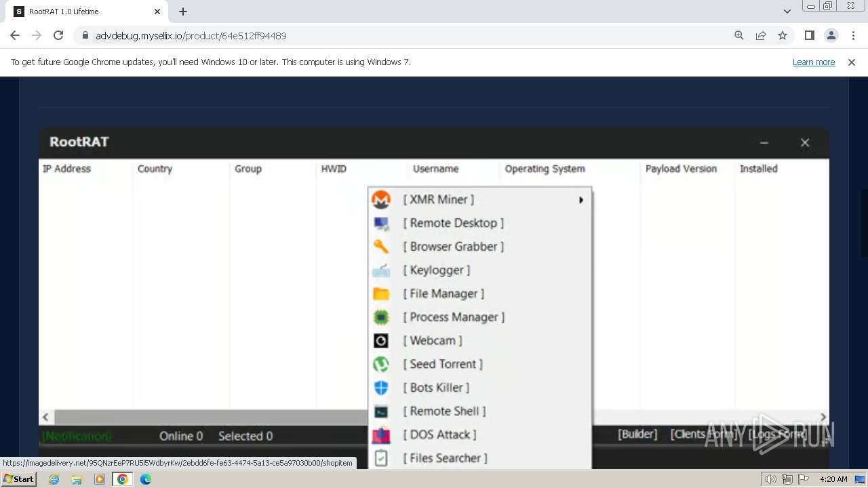Screen dimensions: 868x488
Task: Open the Windows Start menu
Action: [19, 479]
